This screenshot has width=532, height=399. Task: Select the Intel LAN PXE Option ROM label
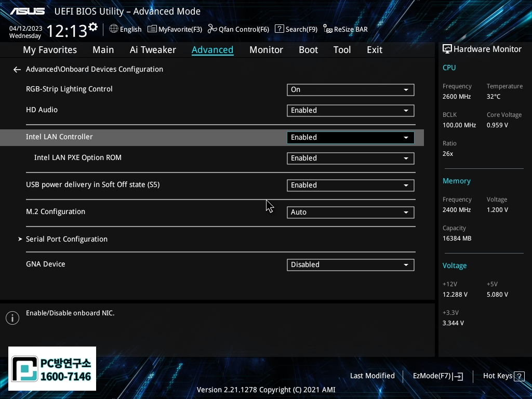[78, 157]
